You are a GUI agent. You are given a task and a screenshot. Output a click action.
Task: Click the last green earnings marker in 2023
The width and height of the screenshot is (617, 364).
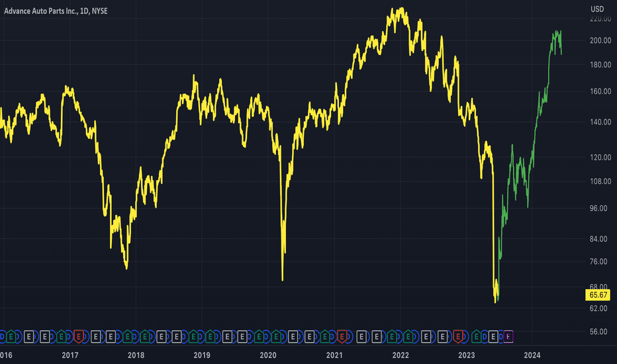pyautogui.click(x=476, y=336)
